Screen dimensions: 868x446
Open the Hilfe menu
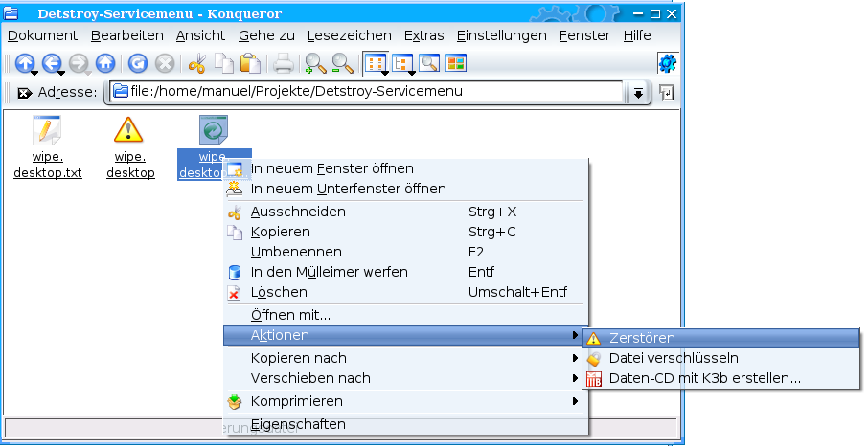(x=637, y=36)
